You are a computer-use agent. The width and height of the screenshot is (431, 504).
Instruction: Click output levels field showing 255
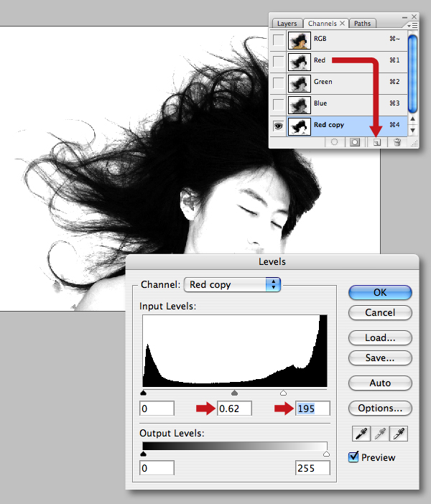click(312, 468)
